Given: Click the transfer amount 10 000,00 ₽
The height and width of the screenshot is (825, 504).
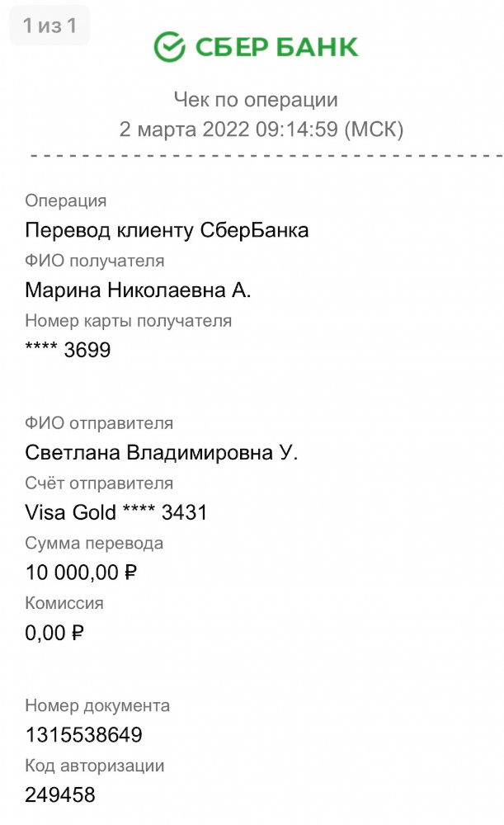Looking at the screenshot, I should tap(81, 573).
